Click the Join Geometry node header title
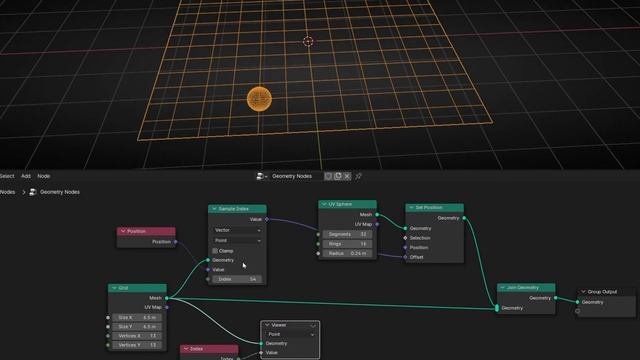 523,287
